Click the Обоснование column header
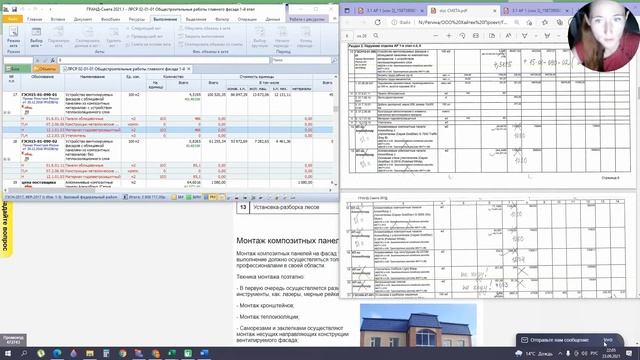 pos(42,77)
